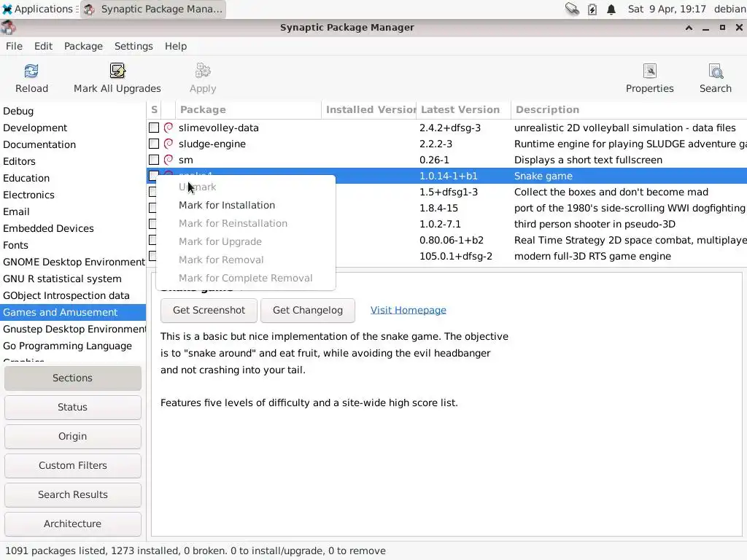Click the Synaptic Package Manager taskbar button
747x560 pixels.
[x=153, y=9]
